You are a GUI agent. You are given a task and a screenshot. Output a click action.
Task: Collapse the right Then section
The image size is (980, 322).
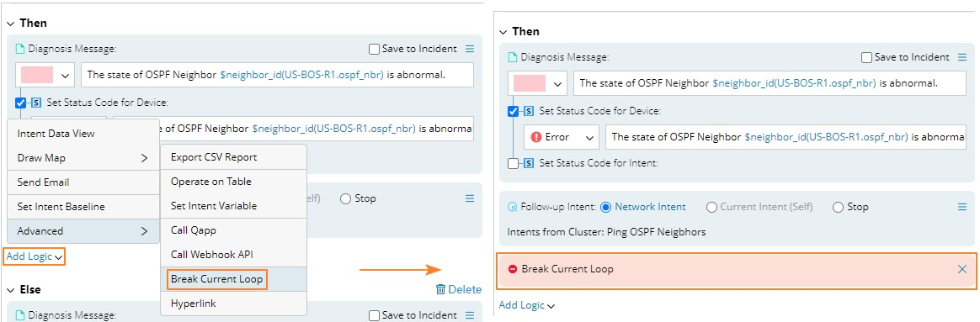(503, 31)
